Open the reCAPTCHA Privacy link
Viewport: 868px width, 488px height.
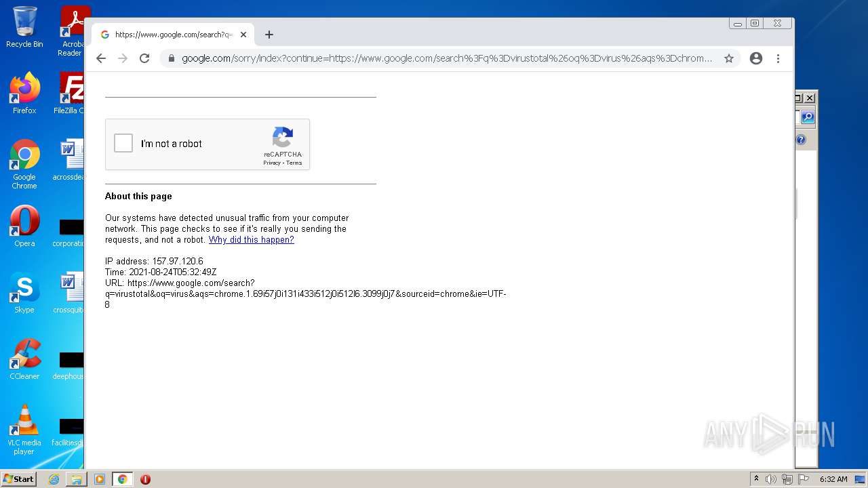click(272, 163)
